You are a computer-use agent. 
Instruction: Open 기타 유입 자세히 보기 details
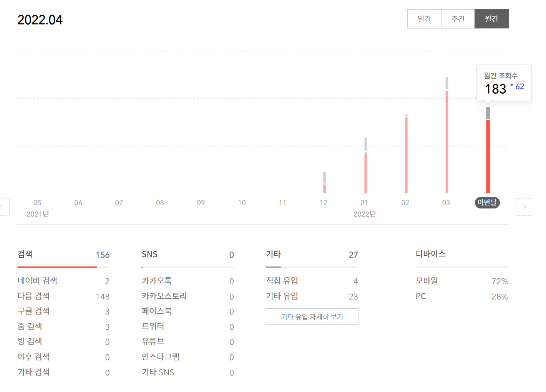(x=312, y=316)
